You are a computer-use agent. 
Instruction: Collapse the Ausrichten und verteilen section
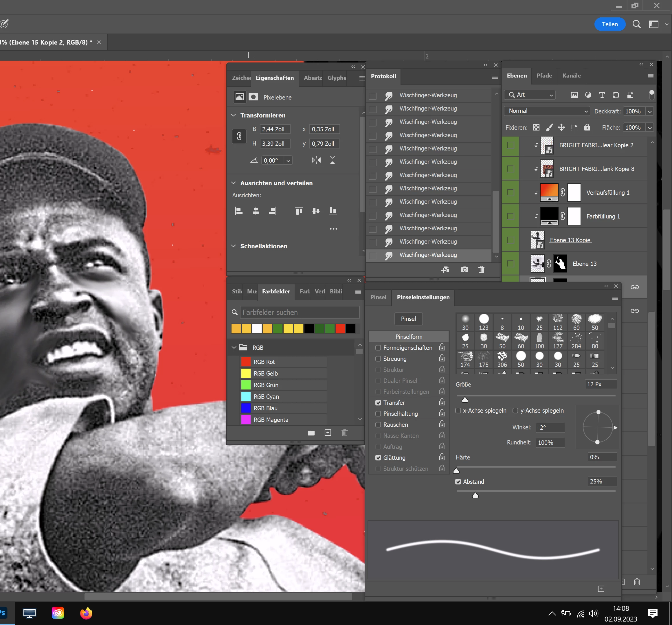pyautogui.click(x=234, y=183)
